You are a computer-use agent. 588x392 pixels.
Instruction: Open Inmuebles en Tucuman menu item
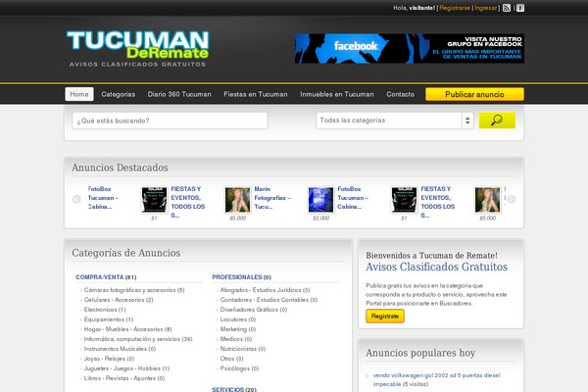[x=337, y=94]
